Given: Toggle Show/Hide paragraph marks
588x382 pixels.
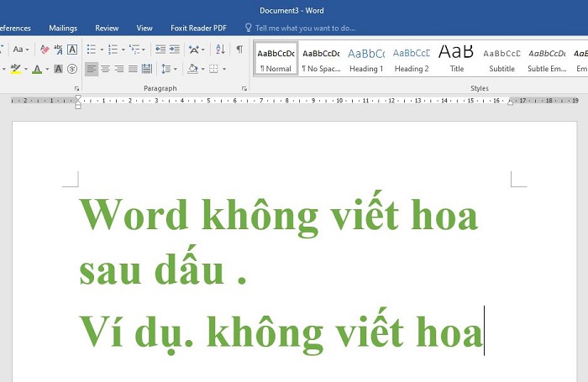Looking at the screenshot, I should click(x=239, y=50).
